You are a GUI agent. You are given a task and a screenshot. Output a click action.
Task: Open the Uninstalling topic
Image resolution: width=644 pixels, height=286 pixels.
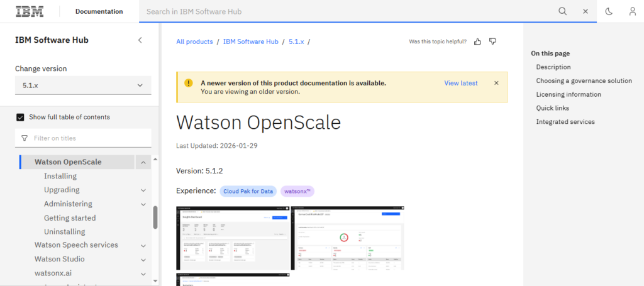[65, 232]
